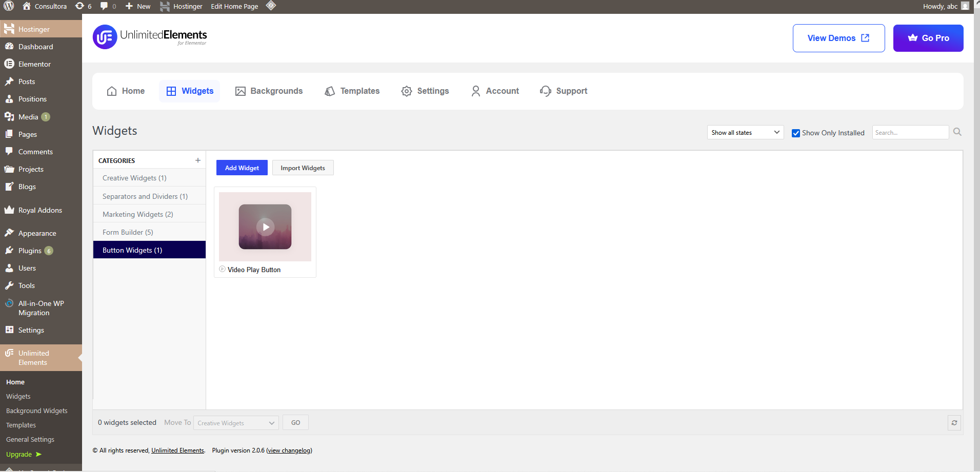This screenshot has height=472, width=980.
Task: Click the search magnifier icon near the search box
Action: tap(957, 132)
